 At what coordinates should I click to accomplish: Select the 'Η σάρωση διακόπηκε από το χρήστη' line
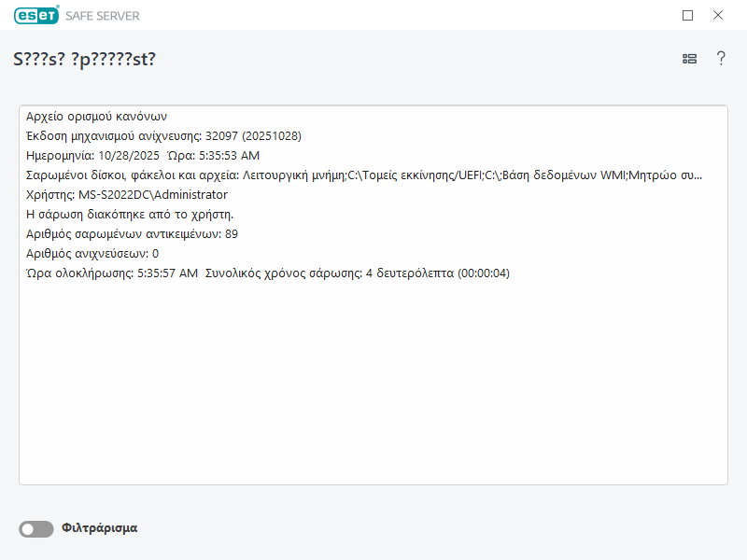(x=130, y=215)
